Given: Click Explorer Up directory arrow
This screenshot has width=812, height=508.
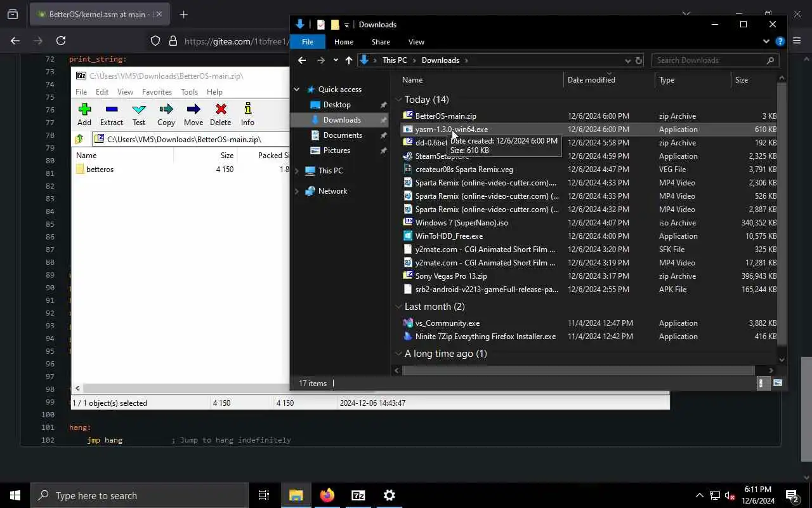Looking at the screenshot, I should pos(349,60).
